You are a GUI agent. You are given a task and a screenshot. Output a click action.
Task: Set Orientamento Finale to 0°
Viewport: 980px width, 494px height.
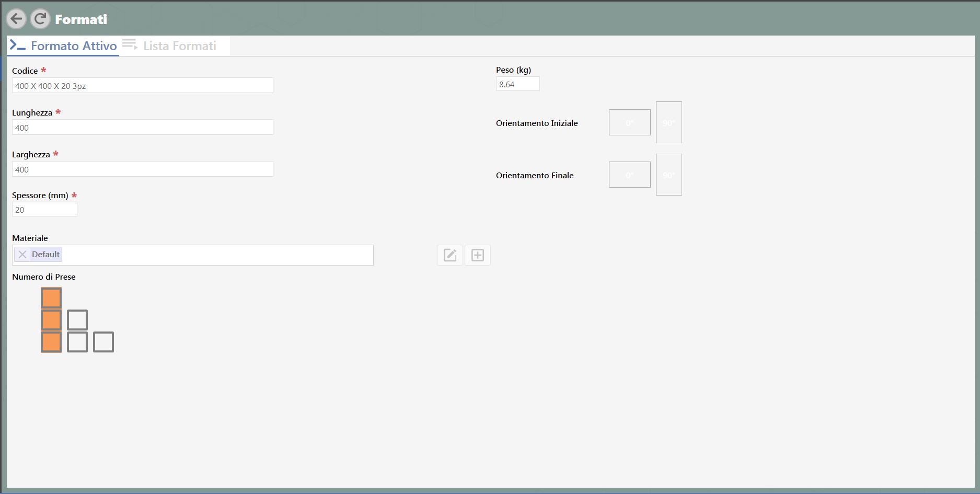click(629, 175)
